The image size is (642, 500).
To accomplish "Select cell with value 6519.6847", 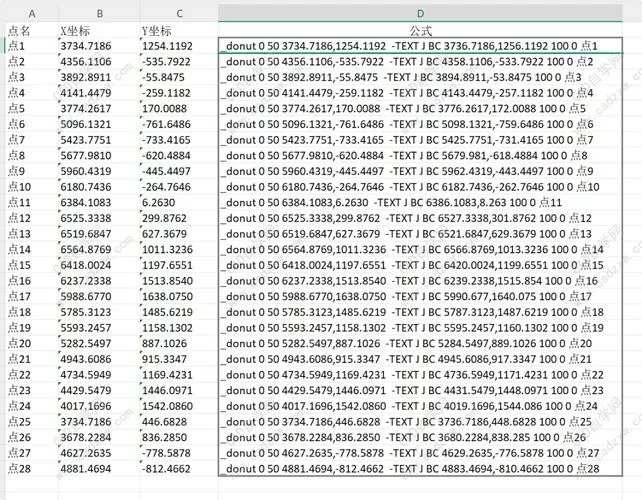I will [x=99, y=234].
